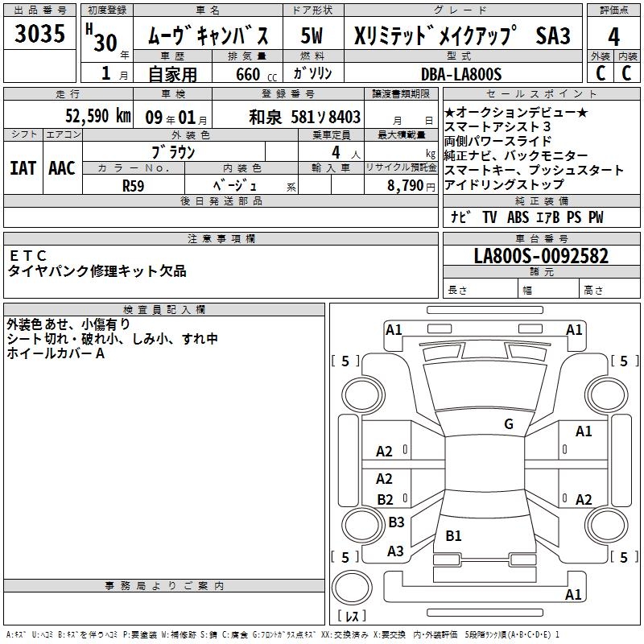644x644 pixels.
Task: Click the air conditioner value AAC
Action: click(62, 168)
